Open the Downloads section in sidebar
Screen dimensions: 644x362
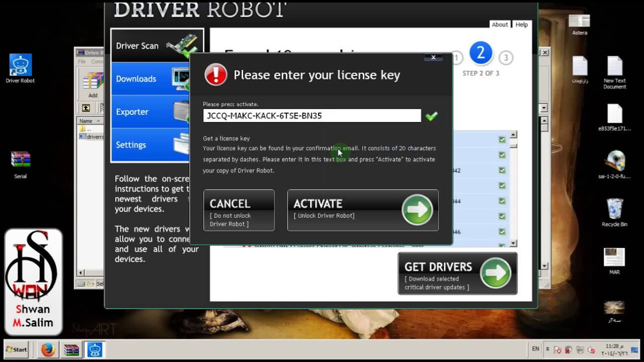pyautogui.click(x=150, y=79)
